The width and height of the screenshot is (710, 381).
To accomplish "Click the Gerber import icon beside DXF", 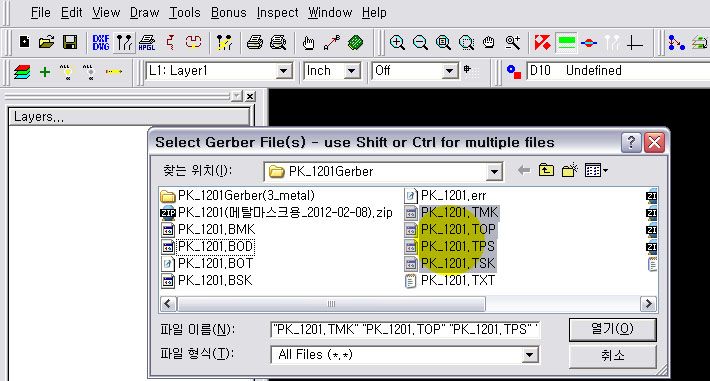I will point(124,43).
